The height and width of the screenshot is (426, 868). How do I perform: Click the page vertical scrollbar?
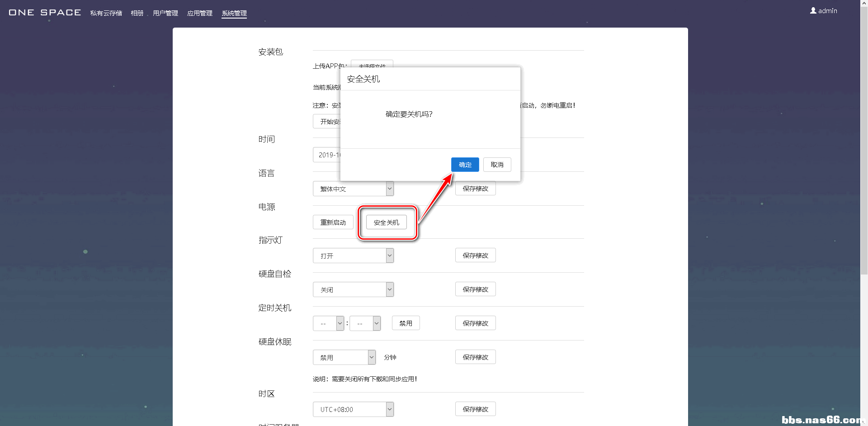click(x=864, y=136)
